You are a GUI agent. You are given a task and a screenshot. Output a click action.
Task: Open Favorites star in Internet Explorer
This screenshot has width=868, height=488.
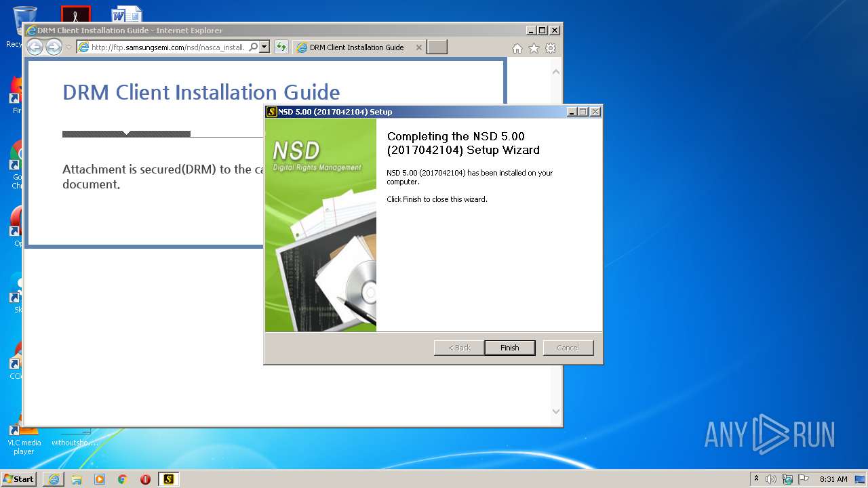(x=534, y=48)
